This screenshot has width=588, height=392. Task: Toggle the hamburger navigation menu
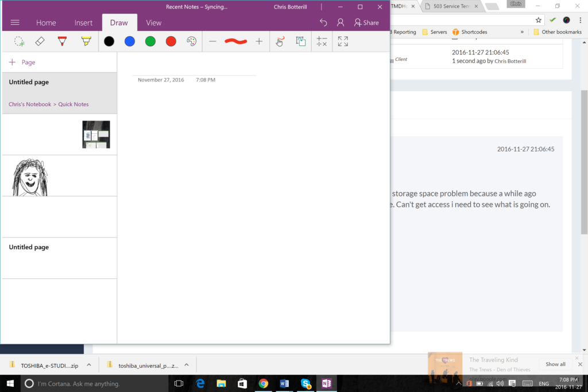(15, 22)
